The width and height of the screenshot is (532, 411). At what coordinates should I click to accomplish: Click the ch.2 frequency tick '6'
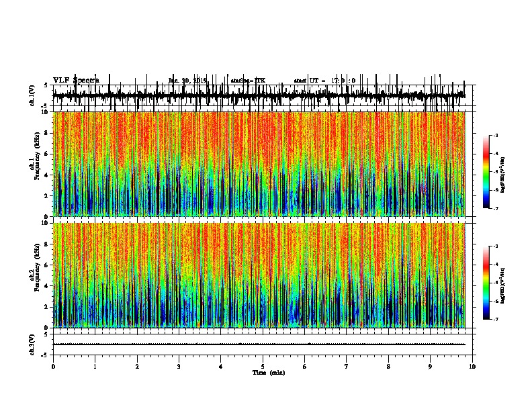(47, 265)
